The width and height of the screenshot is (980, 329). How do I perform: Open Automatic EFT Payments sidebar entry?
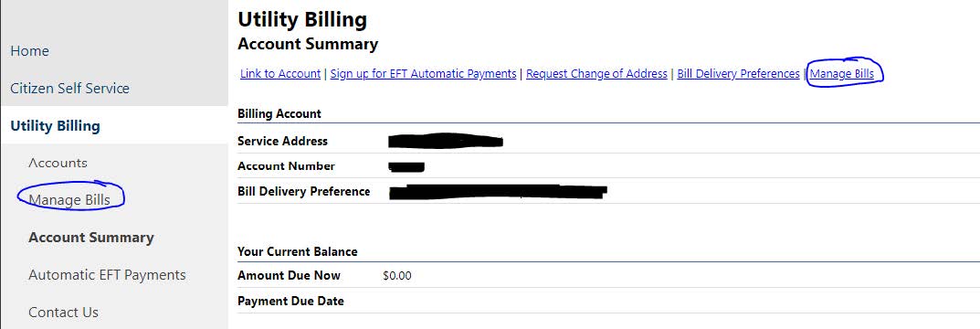[107, 275]
